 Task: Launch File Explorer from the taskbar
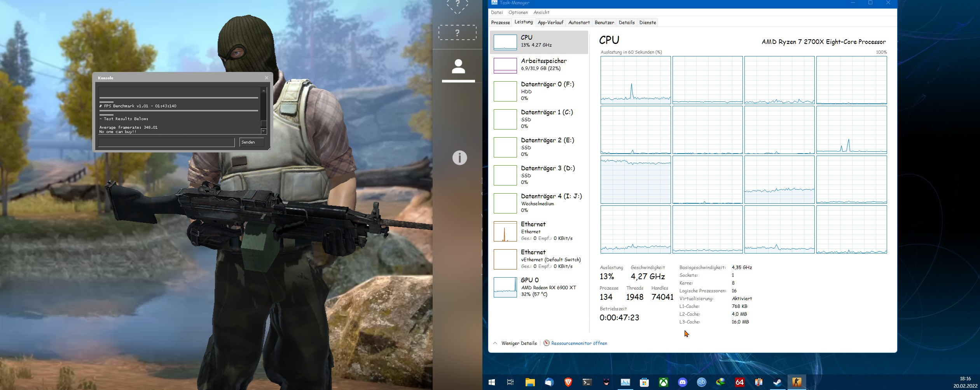(530, 382)
